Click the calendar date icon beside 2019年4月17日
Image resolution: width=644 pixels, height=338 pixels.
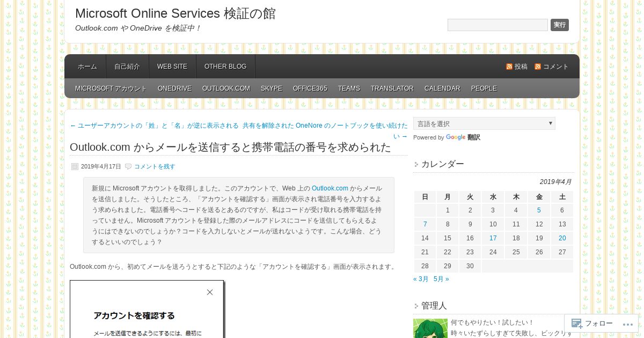click(75, 166)
